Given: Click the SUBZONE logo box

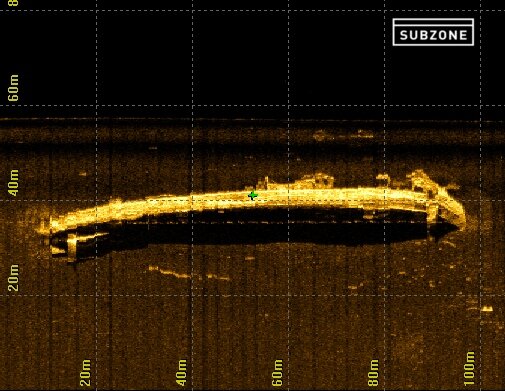Looking at the screenshot, I should [433, 32].
